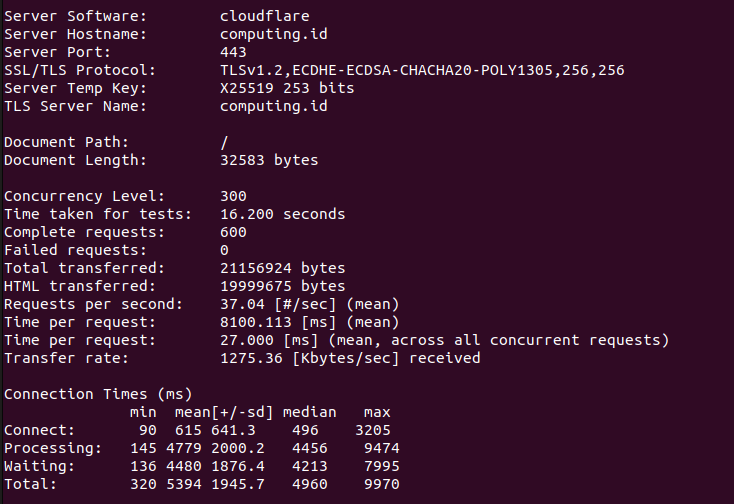This screenshot has height=504, width=734.
Task: Click the Document Length '32583 bytes' value
Action: pyautogui.click(x=269, y=160)
